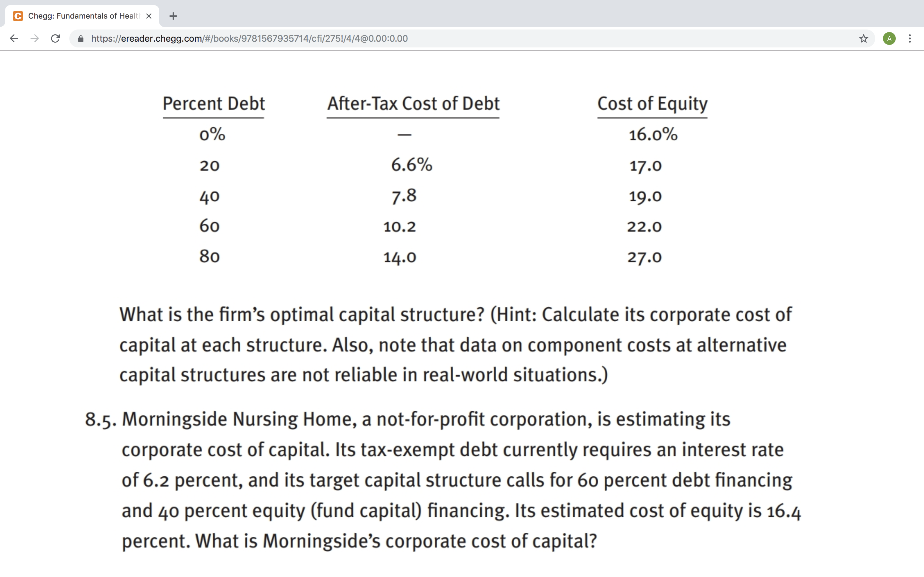The image size is (924, 577).
Task: Bookmark this page with the star
Action: [863, 38]
